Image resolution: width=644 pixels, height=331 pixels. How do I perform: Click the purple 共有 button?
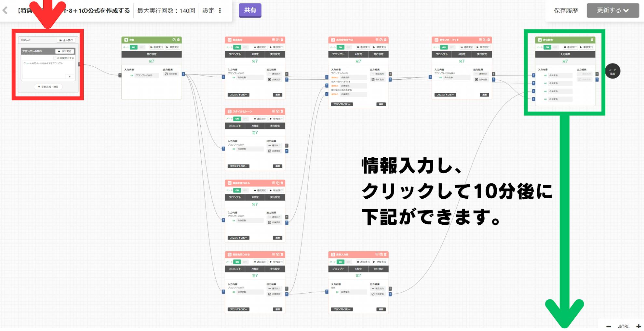(x=250, y=10)
